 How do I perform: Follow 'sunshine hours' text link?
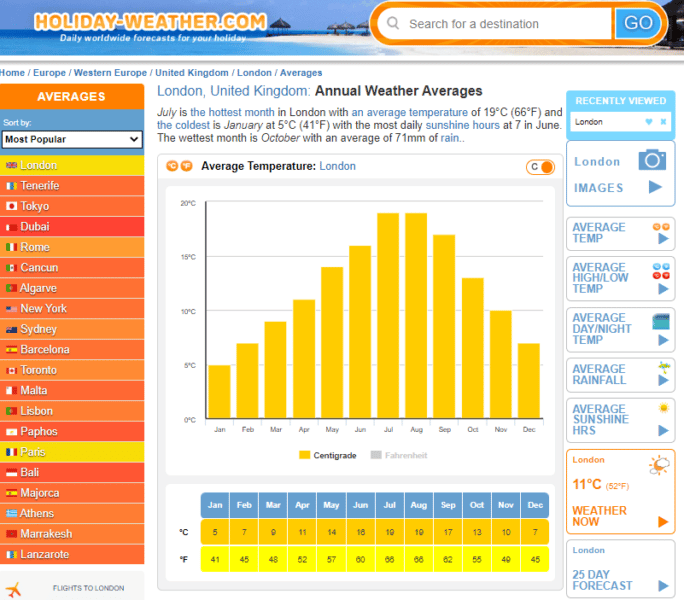pos(462,125)
